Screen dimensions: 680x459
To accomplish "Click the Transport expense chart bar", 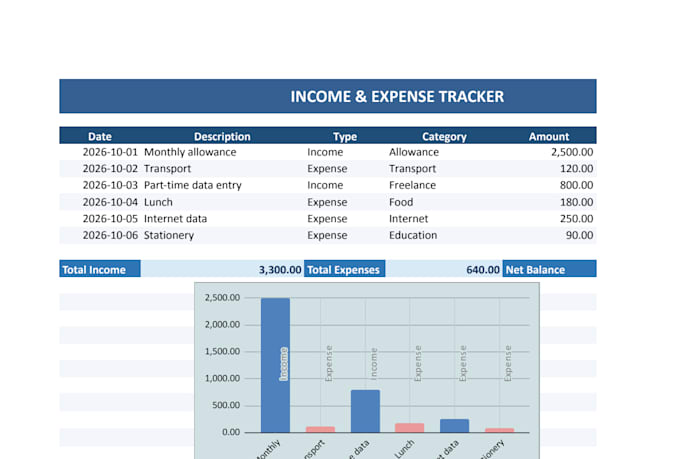I will point(320,429).
